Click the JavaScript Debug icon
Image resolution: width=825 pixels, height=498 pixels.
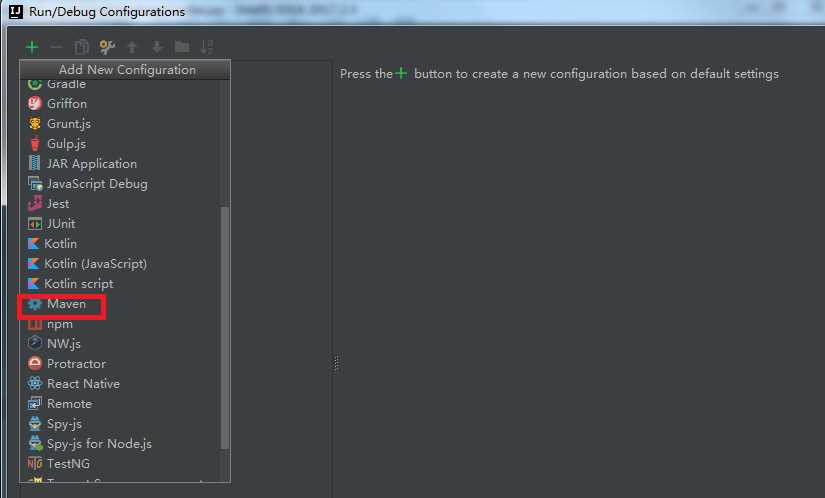pyautogui.click(x=35, y=184)
